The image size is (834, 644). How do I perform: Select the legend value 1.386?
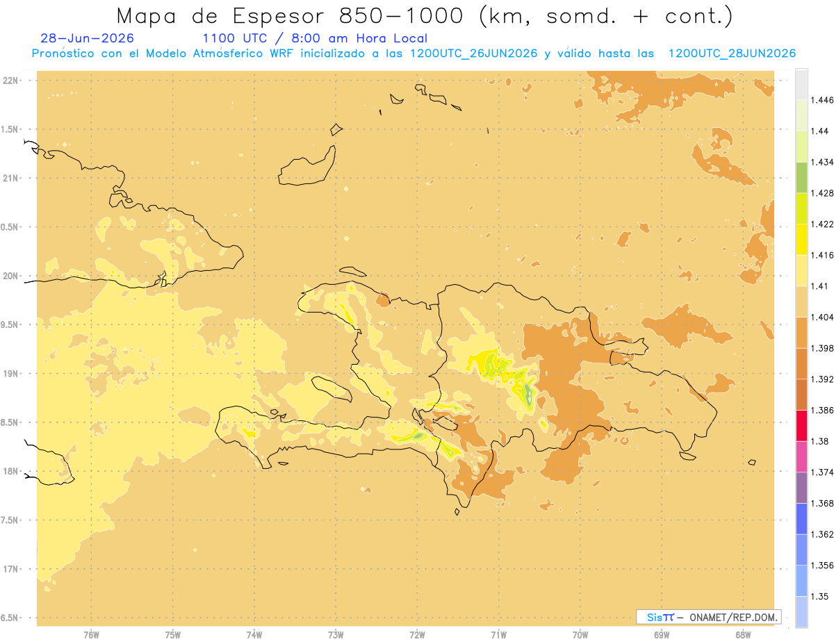(x=823, y=411)
